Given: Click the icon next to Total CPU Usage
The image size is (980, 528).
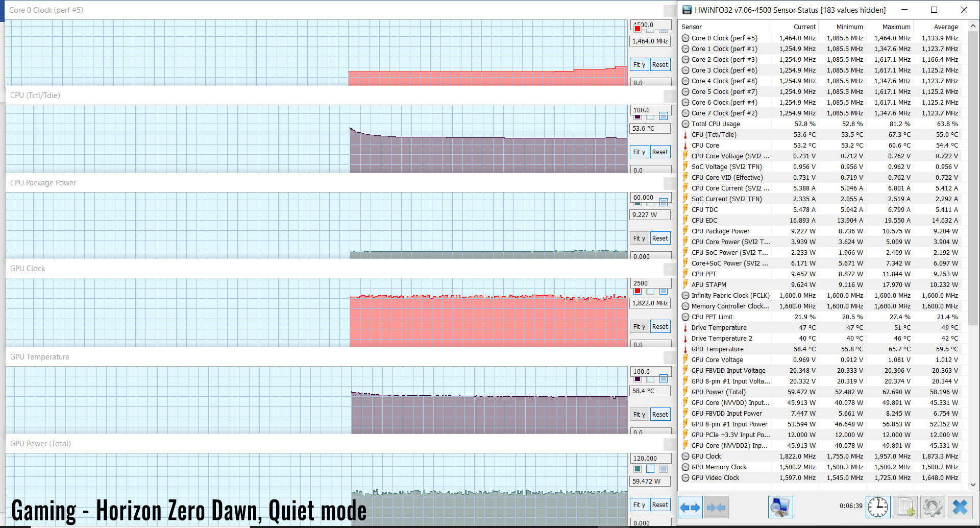Looking at the screenshot, I should [685, 124].
